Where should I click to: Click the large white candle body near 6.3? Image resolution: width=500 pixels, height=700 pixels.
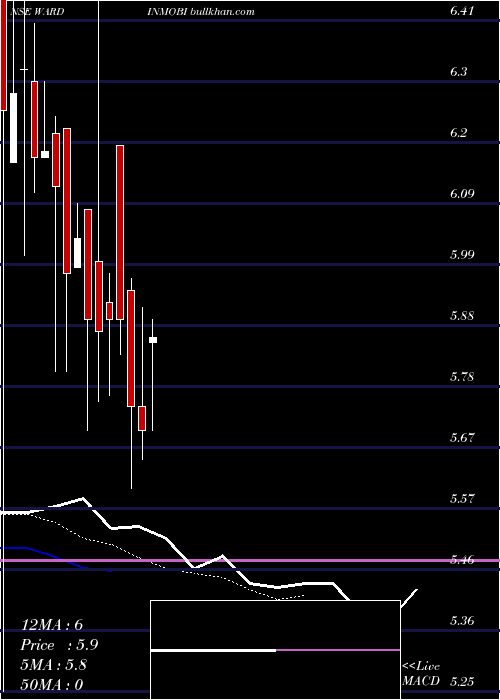[x=13, y=128]
